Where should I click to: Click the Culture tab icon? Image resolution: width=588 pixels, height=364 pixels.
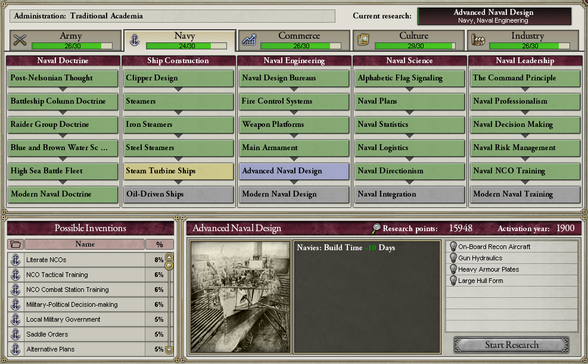(363, 40)
